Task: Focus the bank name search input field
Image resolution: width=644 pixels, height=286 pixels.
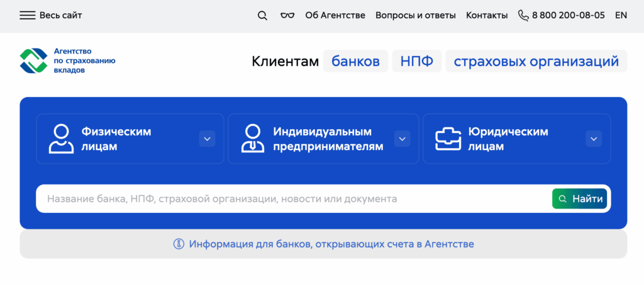Action: point(294,199)
